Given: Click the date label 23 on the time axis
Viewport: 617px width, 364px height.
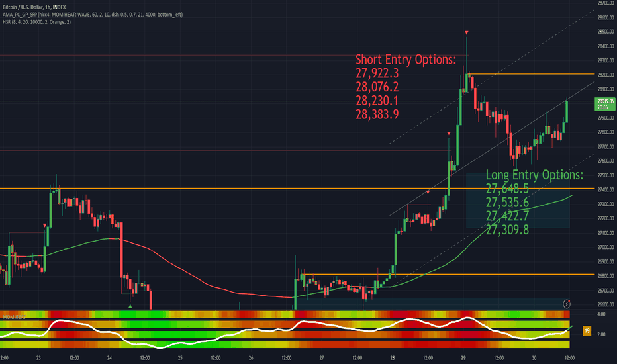Looking at the screenshot, I should pos(38,358).
